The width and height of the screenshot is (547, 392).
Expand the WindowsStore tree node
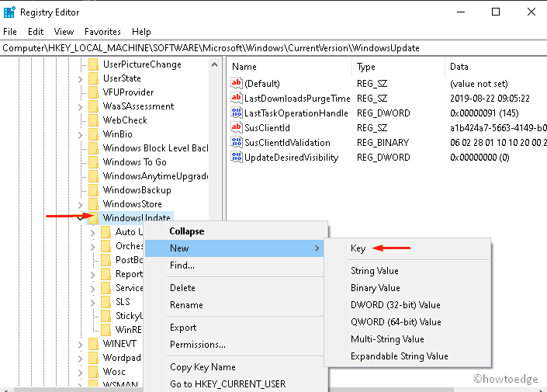tap(80, 204)
